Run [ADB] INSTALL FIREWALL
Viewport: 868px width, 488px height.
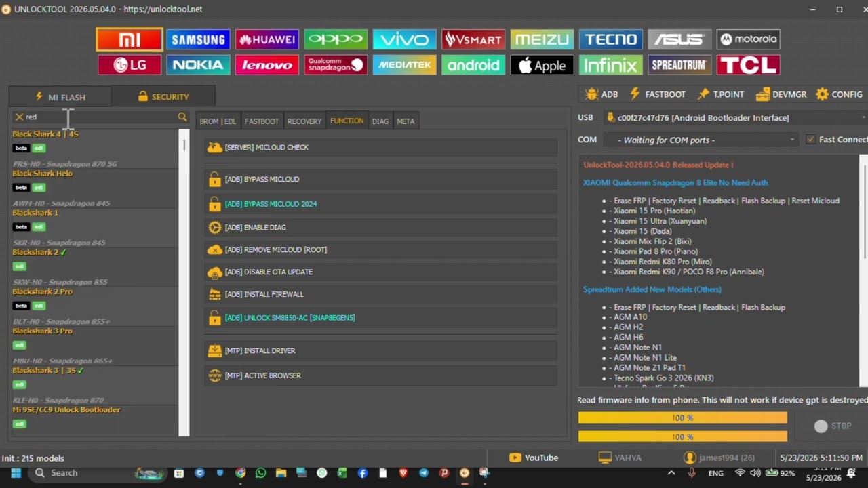click(x=381, y=295)
